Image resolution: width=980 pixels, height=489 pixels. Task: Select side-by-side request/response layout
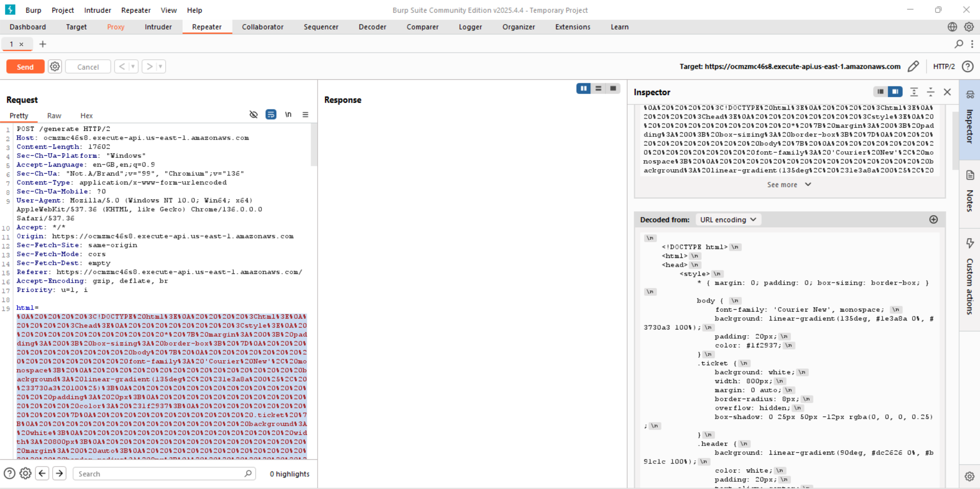click(583, 88)
